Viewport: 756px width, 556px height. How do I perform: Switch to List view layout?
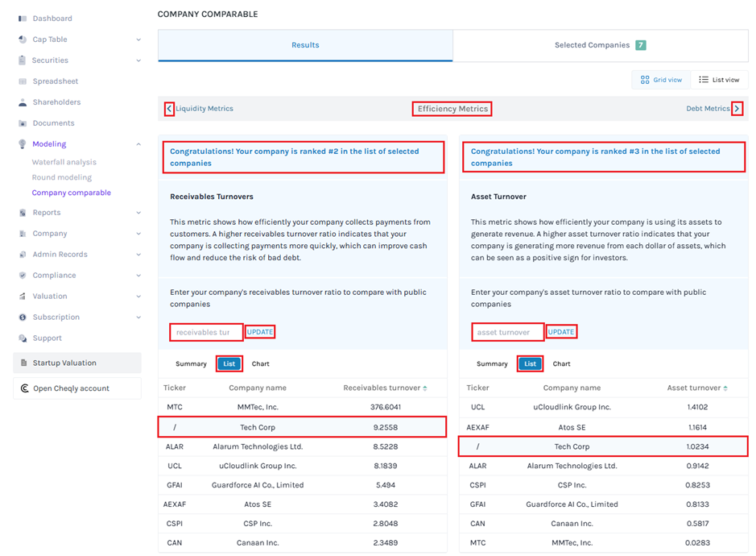pos(719,80)
